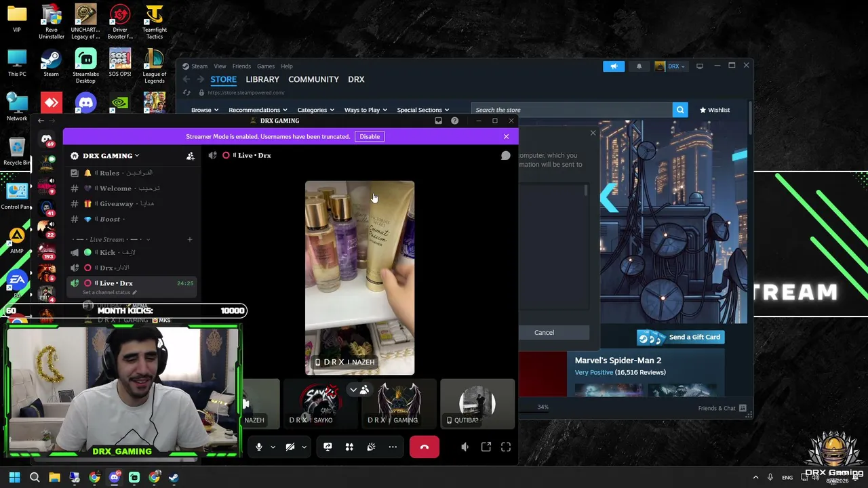The width and height of the screenshot is (868, 488).
Task: Mute the microphone in Discord call
Action: (x=258, y=447)
